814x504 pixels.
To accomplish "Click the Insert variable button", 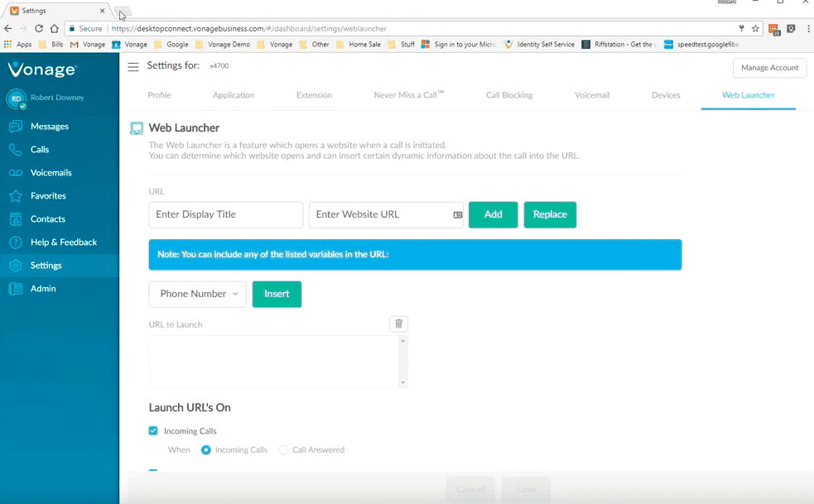I will click(x=277, y=294).
